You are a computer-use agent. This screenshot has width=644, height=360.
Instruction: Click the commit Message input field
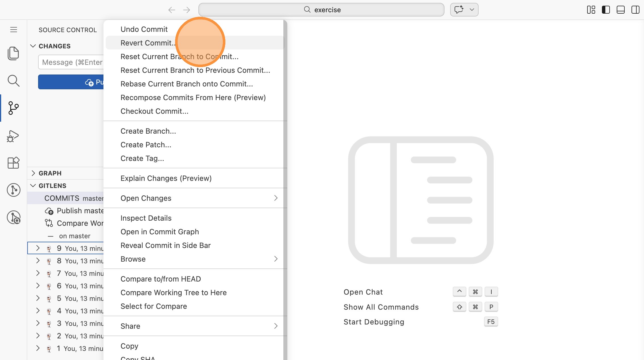click(71, 62)
